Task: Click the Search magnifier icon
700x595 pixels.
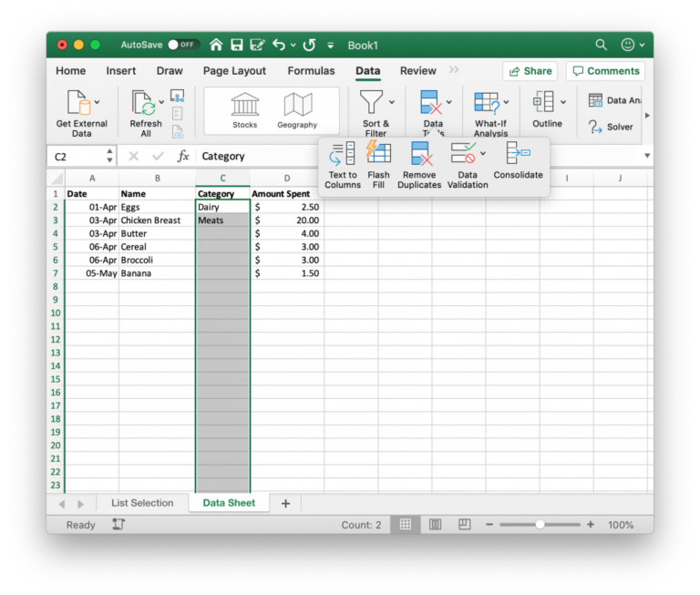Action: [601, 45]
